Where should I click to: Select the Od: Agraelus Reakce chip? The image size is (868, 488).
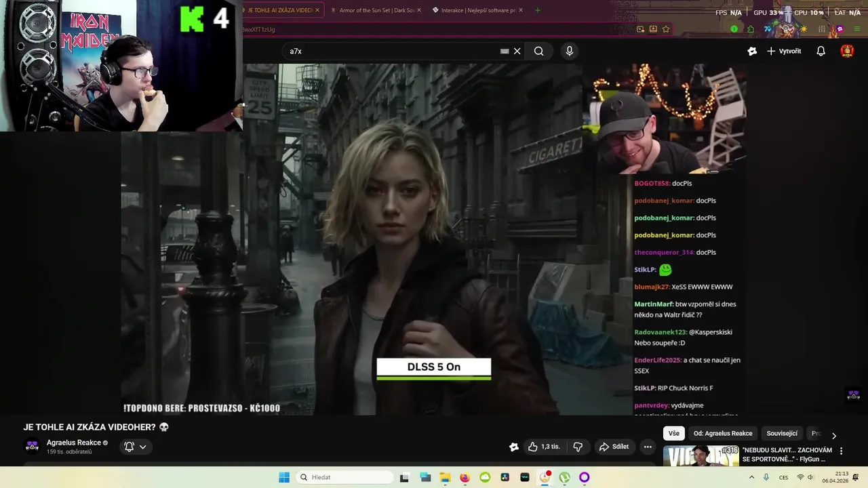(723, 433)
